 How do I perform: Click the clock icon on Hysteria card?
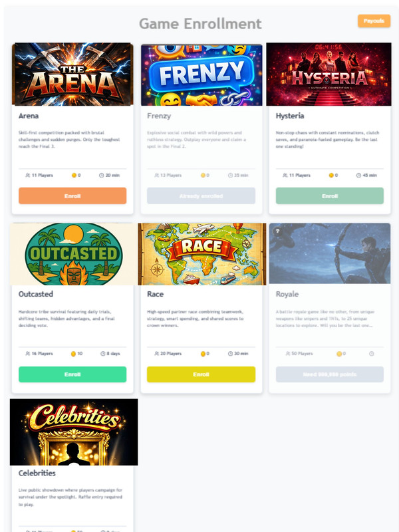click(358, 176)
